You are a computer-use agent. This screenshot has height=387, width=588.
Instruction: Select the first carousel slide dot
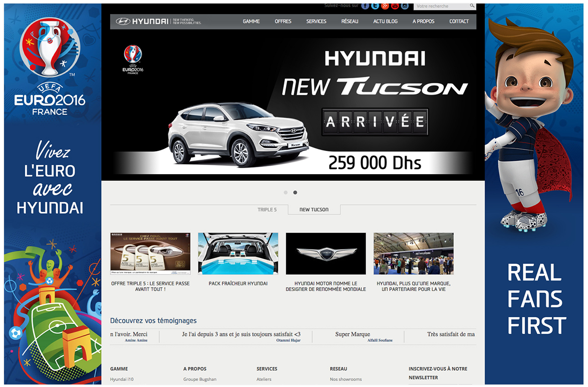click(x=285, y=192)
